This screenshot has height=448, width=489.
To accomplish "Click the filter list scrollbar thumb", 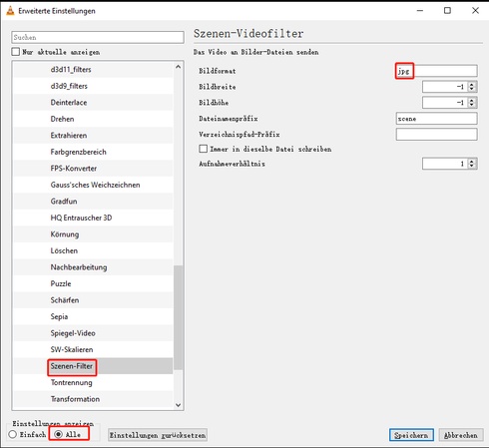I will pyautogui.click(x=178, y=317).
